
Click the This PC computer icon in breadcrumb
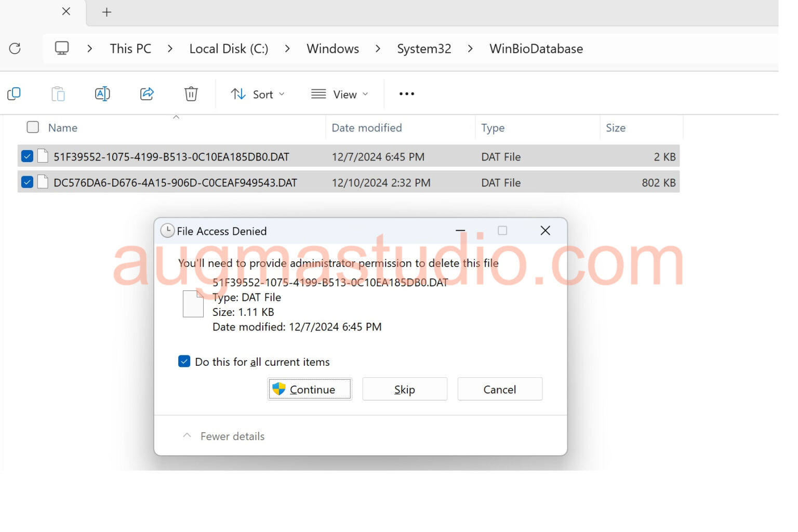(62, 47)
